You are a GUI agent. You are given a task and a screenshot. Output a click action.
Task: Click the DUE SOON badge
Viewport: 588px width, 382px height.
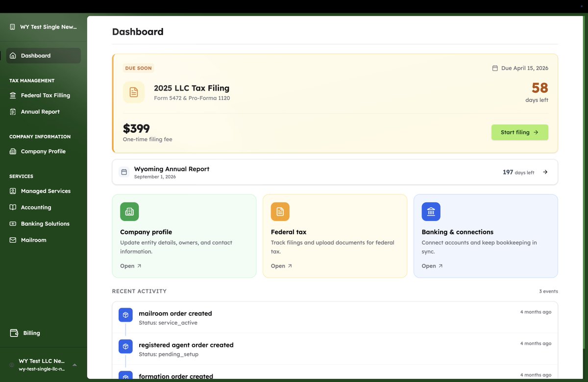(x=138, y=68)
